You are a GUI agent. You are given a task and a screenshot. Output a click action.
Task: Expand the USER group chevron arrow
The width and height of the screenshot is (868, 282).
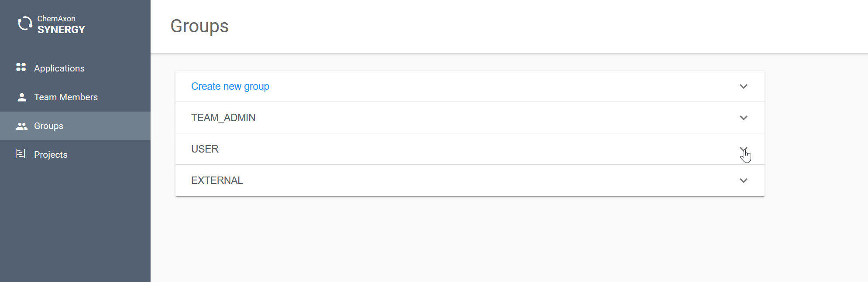coord(744,149)
